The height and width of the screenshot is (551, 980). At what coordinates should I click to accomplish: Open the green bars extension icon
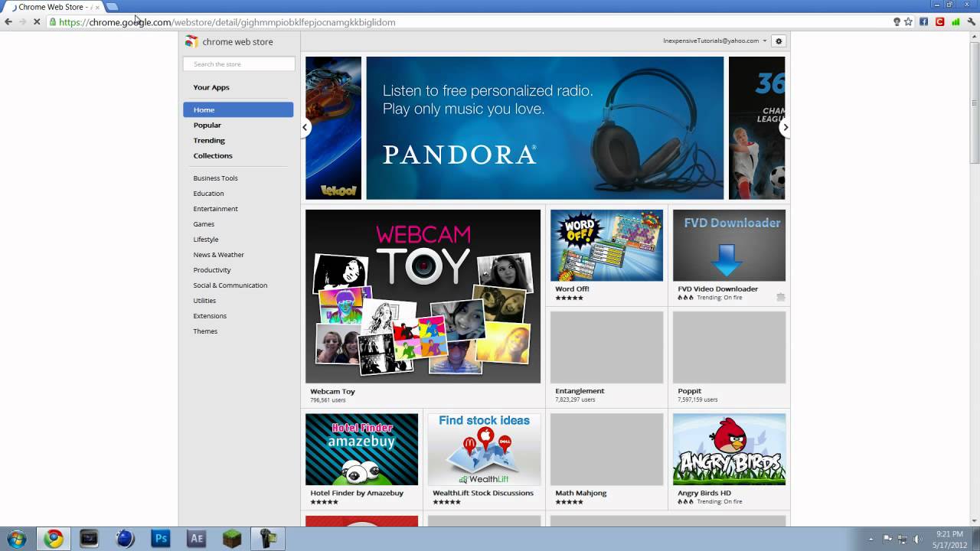[x=955, y=22]
